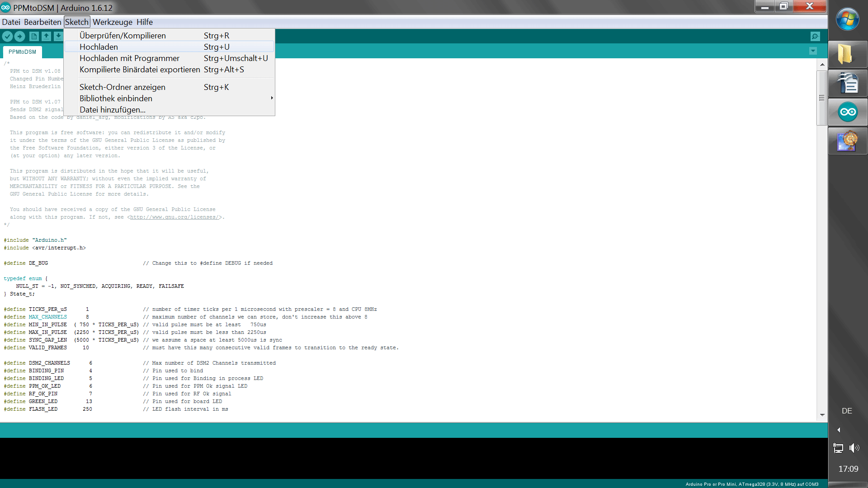Click the 17:09 clock
The image size is (868, 488).
(x=848, y=469)
